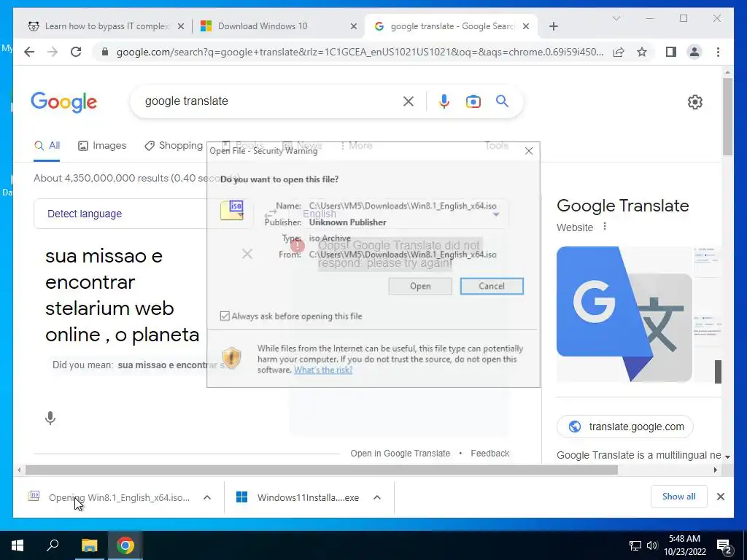Select the google translate search tab
The image size is (747, 560).
[451, 26]
